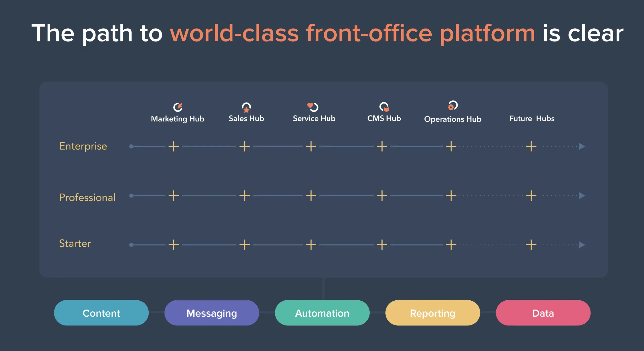Click Starter row plus under Future Hubs
The image size is (644, 351).
tap(531, 245)
